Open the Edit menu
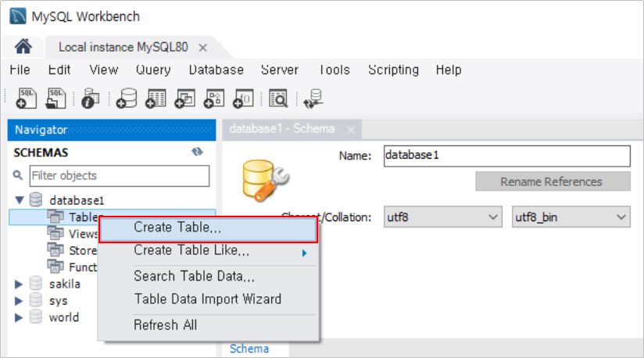 59,70
